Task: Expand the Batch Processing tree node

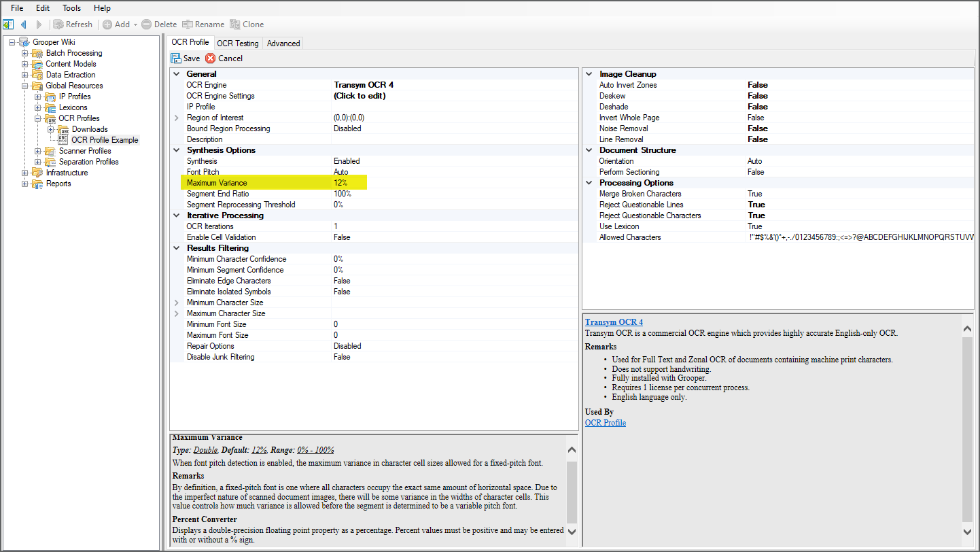Action: point(25,53)
